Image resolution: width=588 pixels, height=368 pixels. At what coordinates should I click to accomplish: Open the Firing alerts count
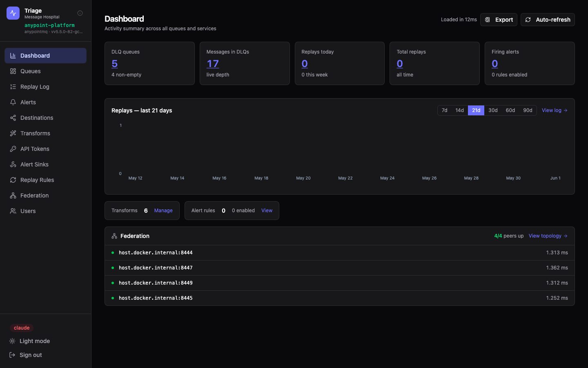click(495, 64)
